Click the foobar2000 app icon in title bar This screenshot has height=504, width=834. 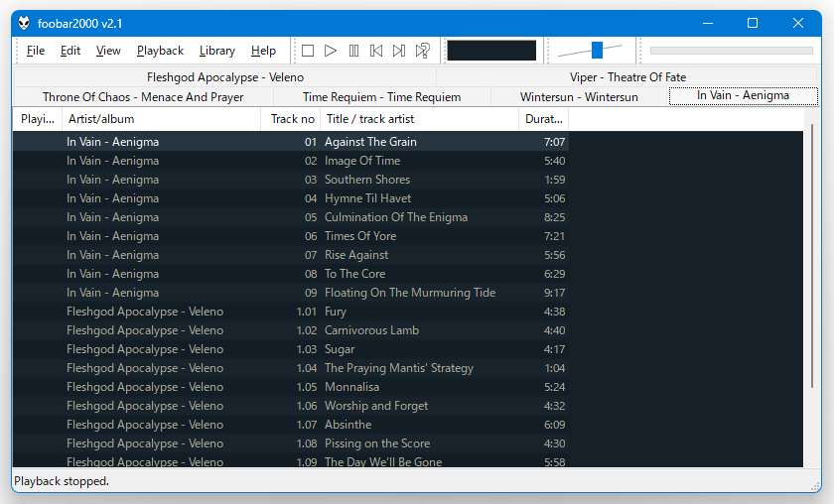pos(24,23)
